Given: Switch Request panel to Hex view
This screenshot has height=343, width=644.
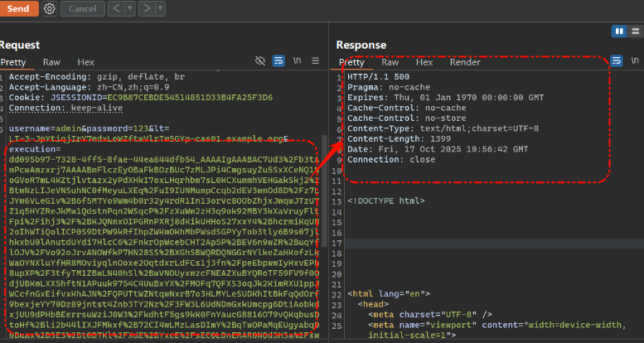Looking at the screenshot, I should (x=86, y=62).
